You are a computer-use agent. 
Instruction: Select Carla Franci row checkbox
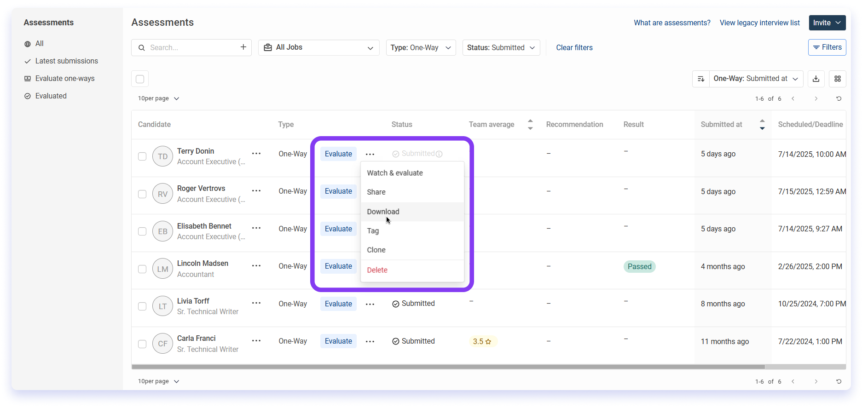coord(142,344)
